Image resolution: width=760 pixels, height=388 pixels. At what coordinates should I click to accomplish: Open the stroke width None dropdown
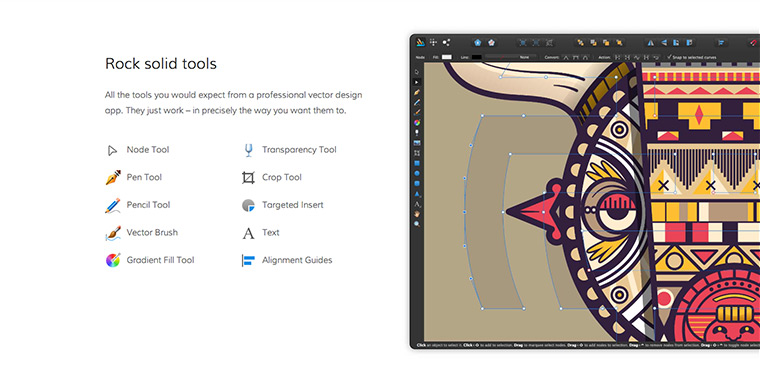[x=511, y=57]
